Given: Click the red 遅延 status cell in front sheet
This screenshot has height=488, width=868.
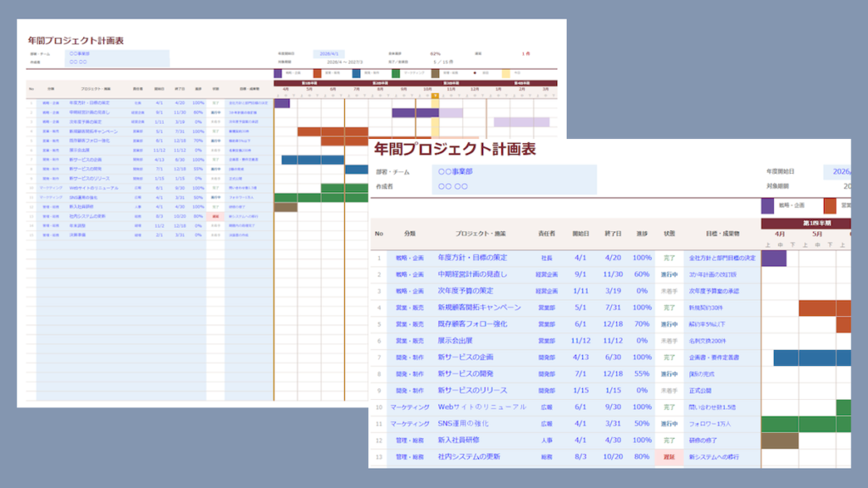Looking at the screenshot, I should (670, 457).
